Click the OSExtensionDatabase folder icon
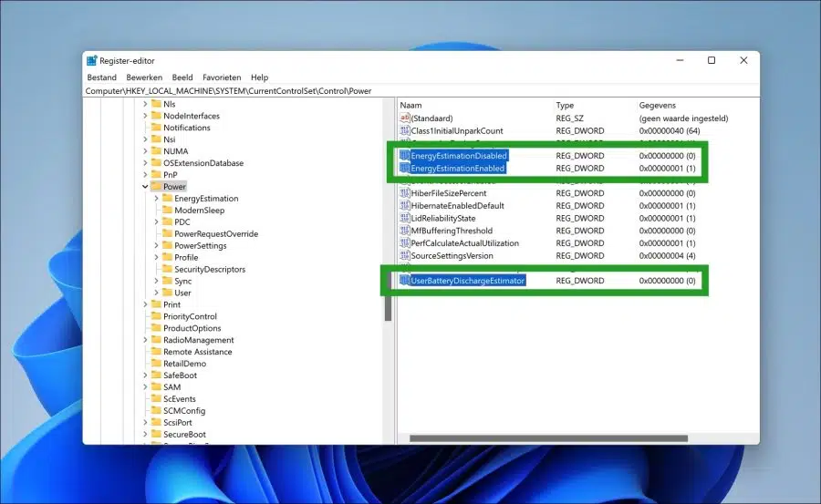Image resolution: width=821 pixels, height=504 pixels. pyautogui.click(x=156, y=163)
